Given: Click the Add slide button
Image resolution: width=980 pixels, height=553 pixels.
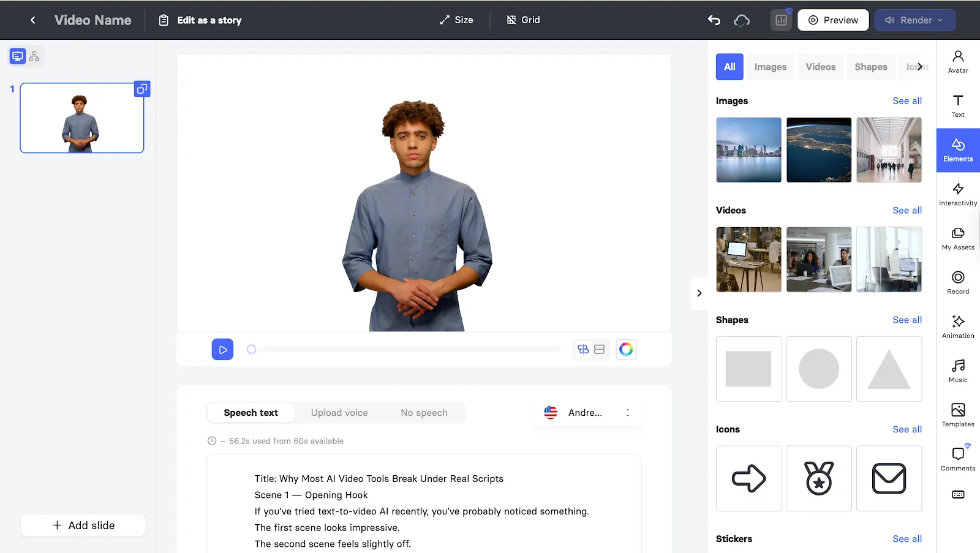Looking at the screenshot, I should tap(83, 525).
